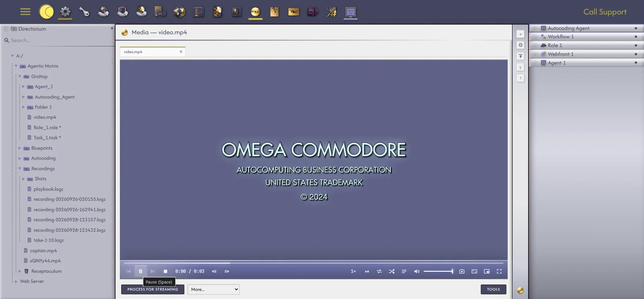644x299 pixels.
Task: Collapse the Gridtop folder
Action: [x=19, y=77]
